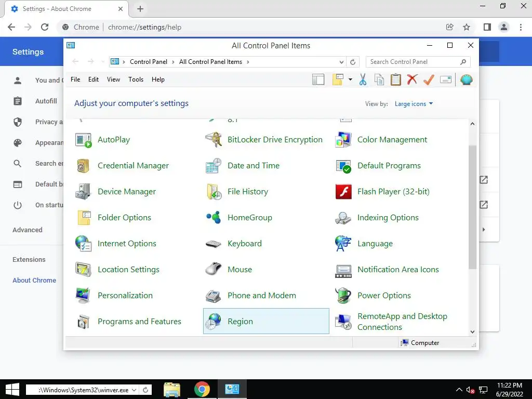Open the Windows Start button

coord(12,390)
